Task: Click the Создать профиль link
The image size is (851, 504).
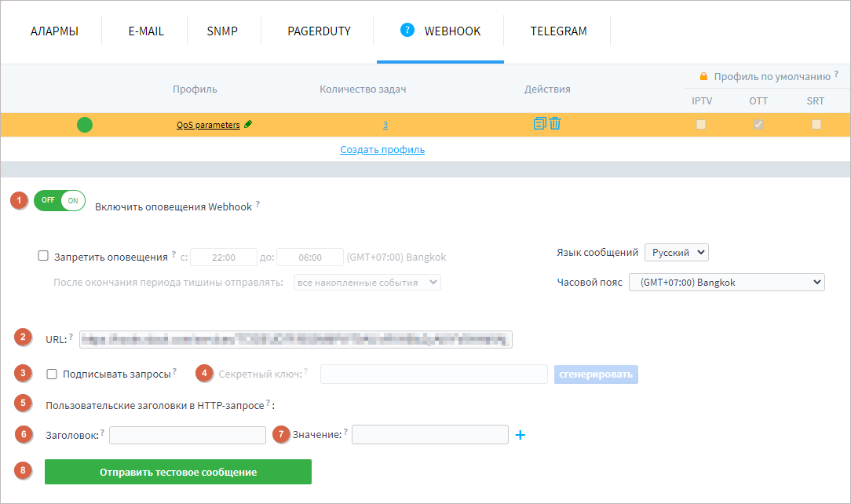Action: point(382,148)
